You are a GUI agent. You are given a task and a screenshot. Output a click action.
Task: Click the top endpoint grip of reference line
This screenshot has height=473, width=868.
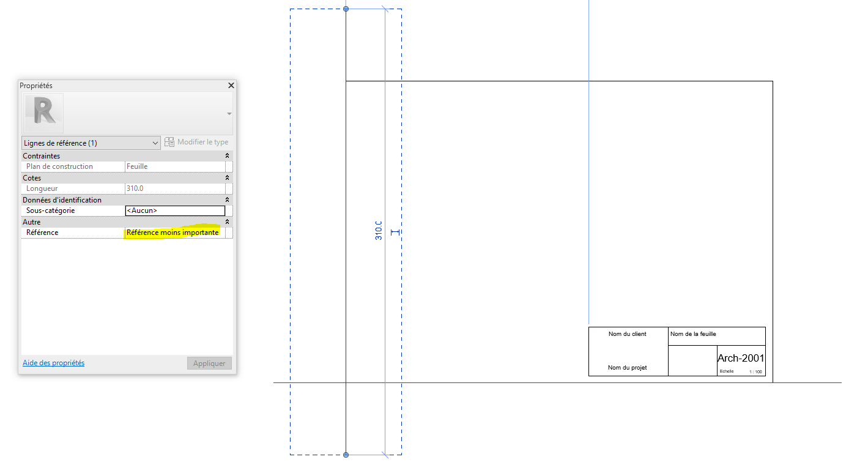tap(346, 9)
